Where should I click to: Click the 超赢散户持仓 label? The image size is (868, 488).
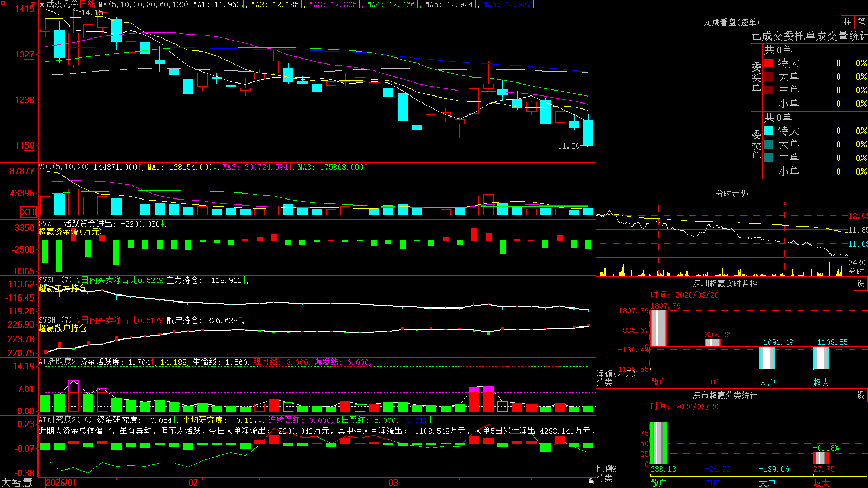coord(62,328)
